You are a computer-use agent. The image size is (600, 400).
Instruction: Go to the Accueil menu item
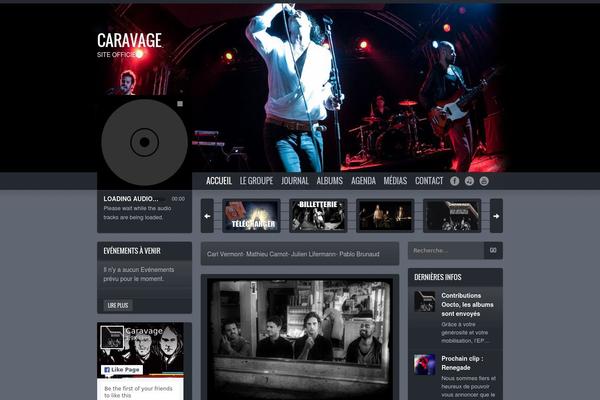pyautogui.click(x=219, y=181)
